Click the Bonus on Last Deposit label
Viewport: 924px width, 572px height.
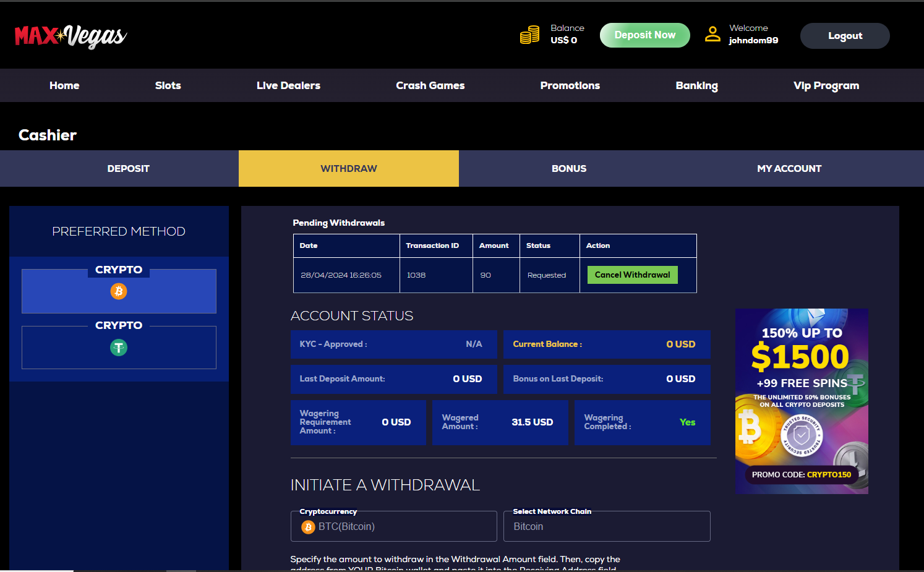(558, 378)
